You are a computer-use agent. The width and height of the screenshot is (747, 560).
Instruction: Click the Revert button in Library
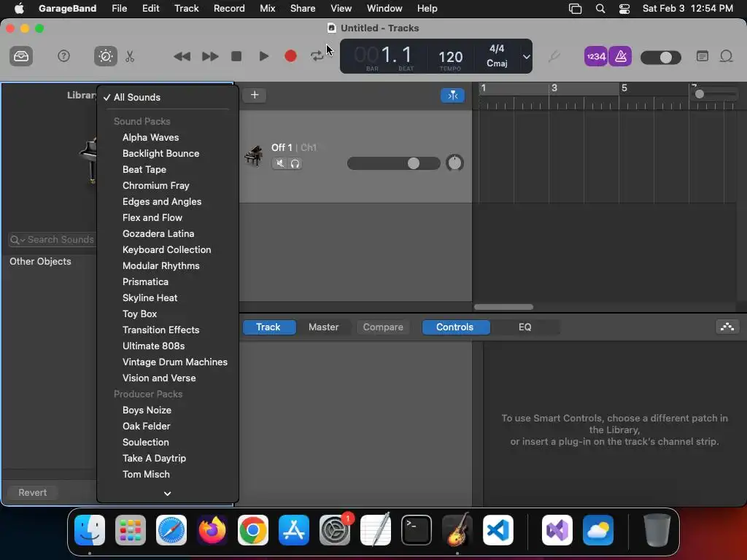click(33, 492)
